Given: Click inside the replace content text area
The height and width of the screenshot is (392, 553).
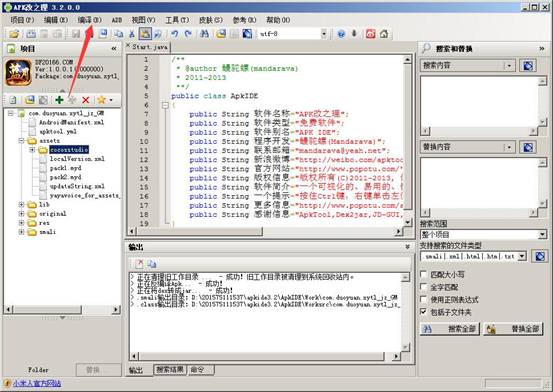Looking at the screenshot, I should click(x=479, y=183).
